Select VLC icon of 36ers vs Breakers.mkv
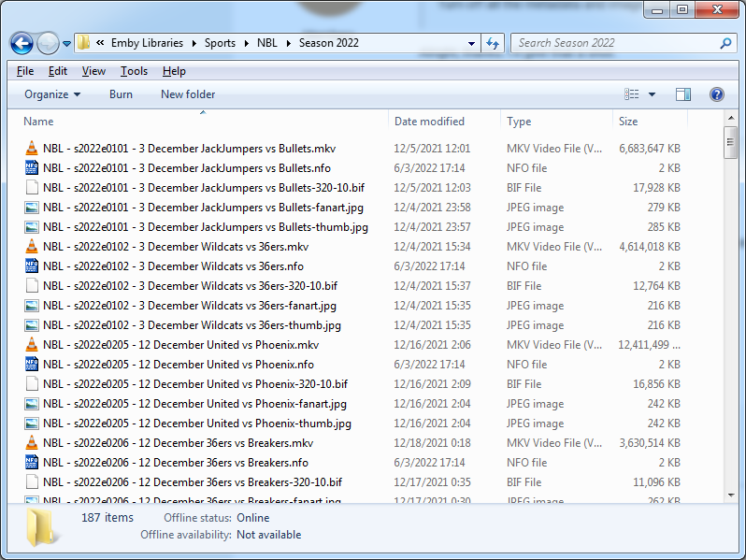Image resolution: width=746 pixels, height=560 pixels. (x=32, y=442)
